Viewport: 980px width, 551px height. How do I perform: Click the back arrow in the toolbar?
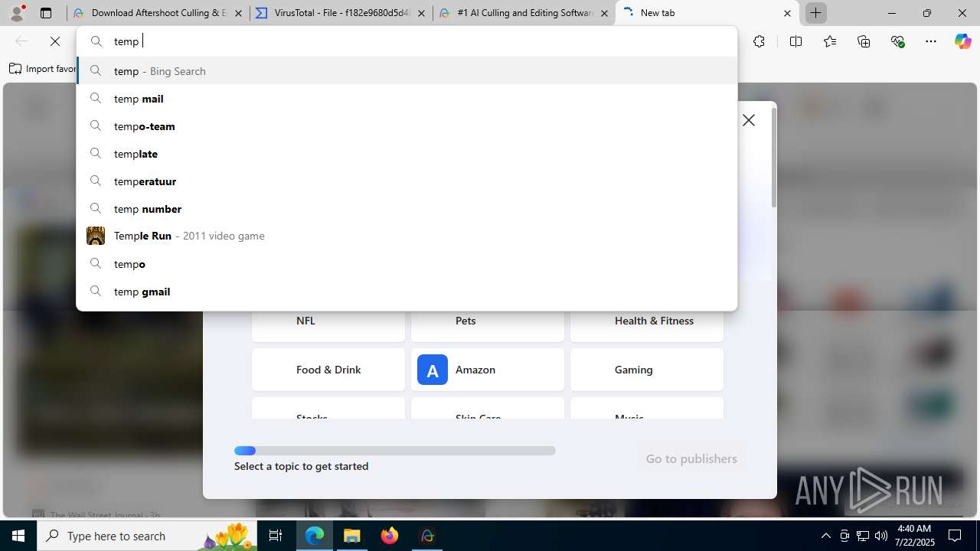21,41
